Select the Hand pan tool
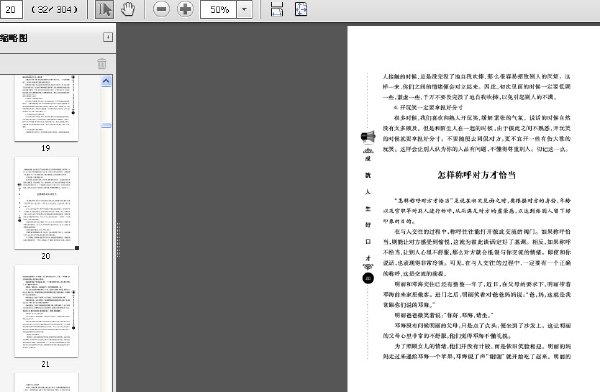This screenshot has height=392, width=600. [x=128, y=9]
